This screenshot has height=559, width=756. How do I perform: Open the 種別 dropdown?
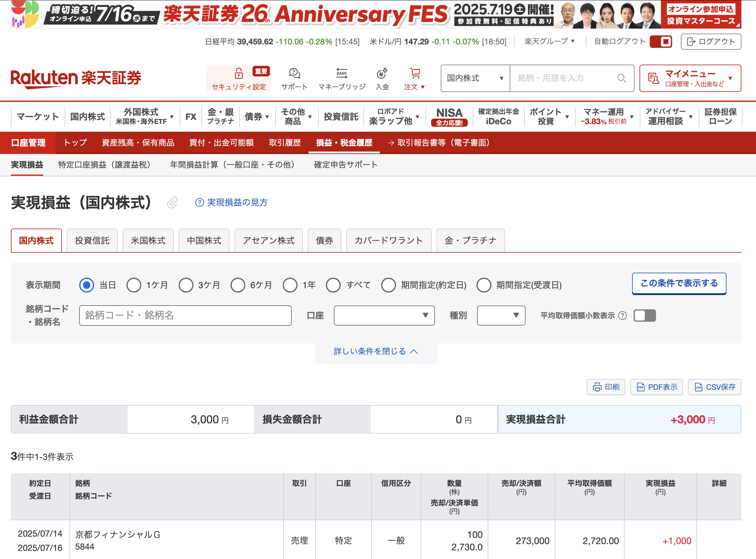click(501, 316)
